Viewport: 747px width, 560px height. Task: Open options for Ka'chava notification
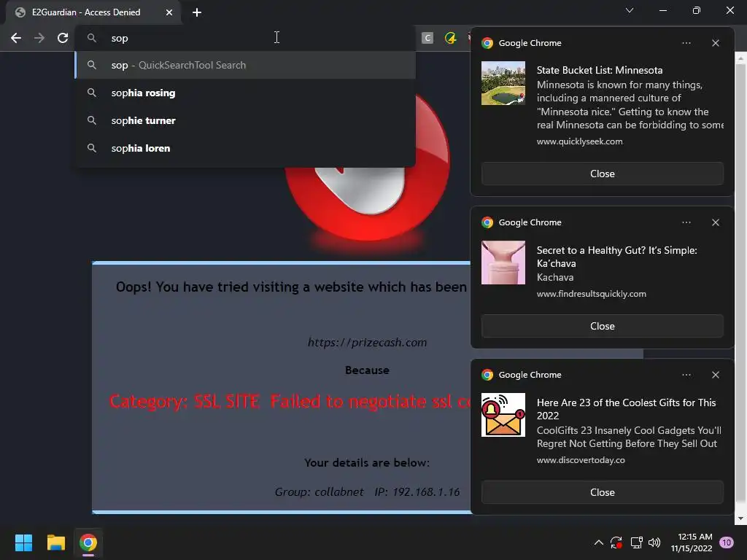(x=686, y=222)
